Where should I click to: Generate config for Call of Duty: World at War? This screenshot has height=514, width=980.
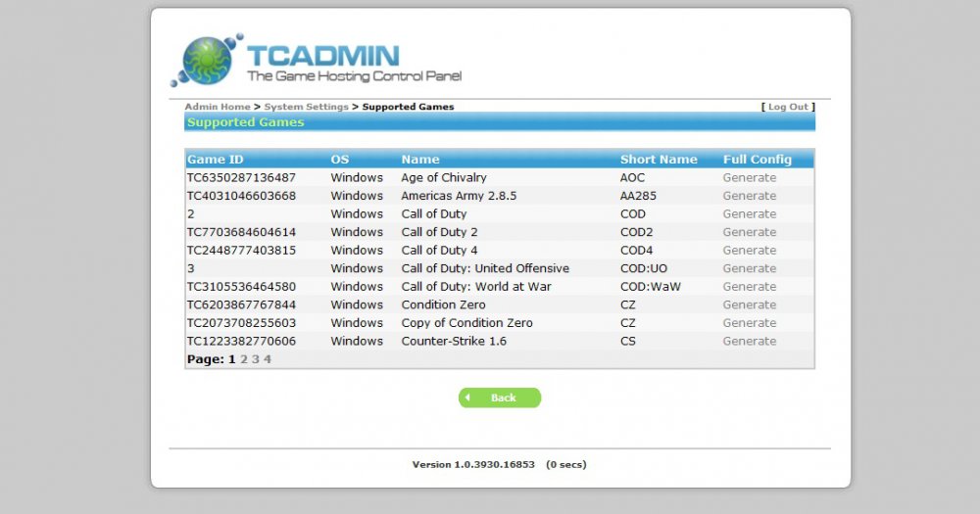point(749,287)
